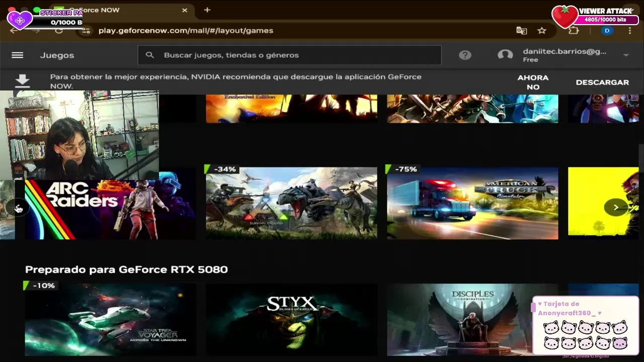The height and width of the screenshot is (362, 644).
Task: Click the search magnifier icon
Action: 149,55
